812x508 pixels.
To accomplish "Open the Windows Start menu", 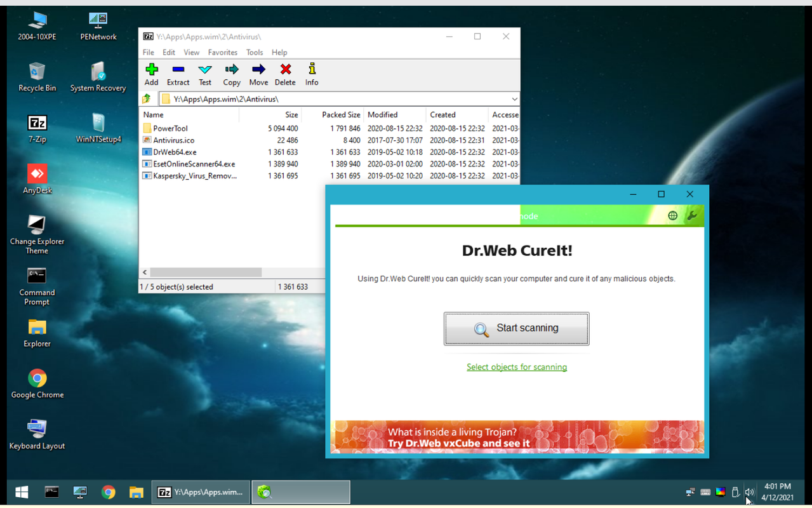I will pyautogui.click(x=22, y=492).
